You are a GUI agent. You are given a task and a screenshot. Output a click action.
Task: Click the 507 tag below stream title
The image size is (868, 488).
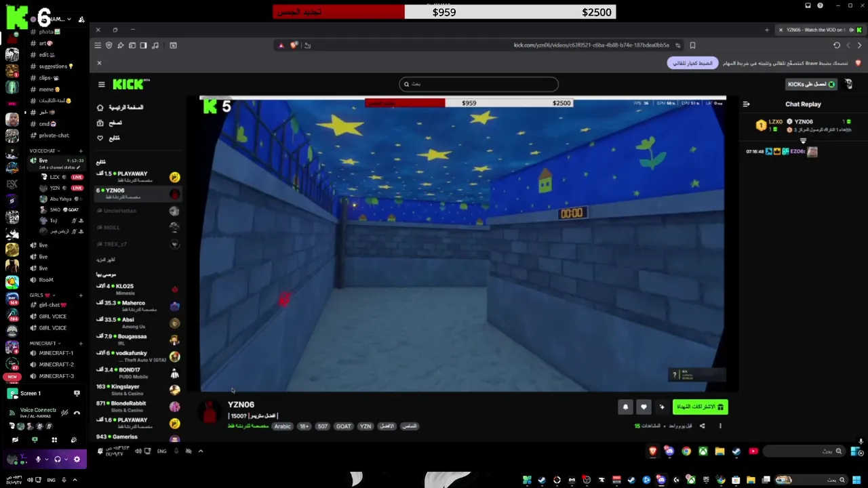(x=323, y=426)
